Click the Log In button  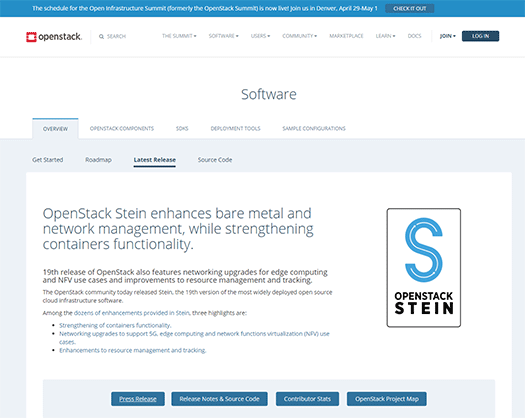480,36
